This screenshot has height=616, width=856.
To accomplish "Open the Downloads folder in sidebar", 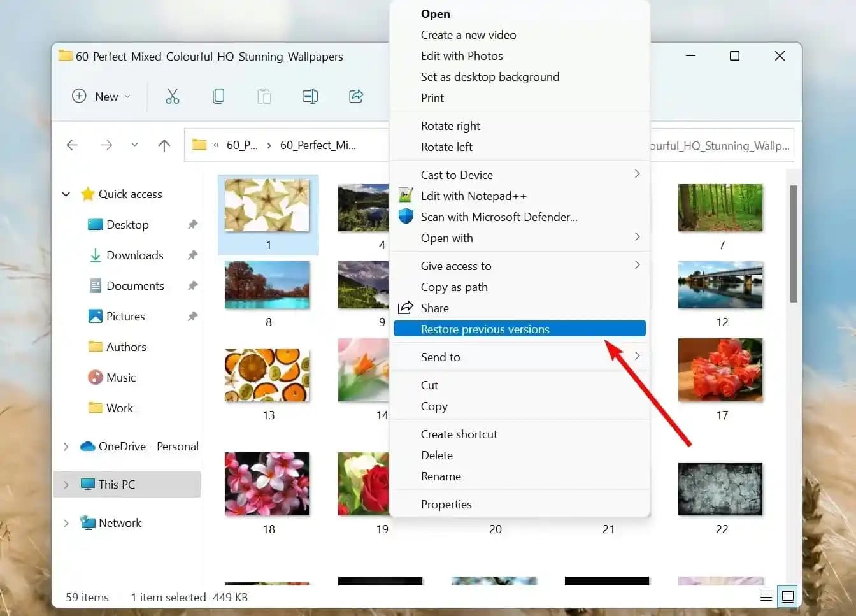I will [134, 255].
